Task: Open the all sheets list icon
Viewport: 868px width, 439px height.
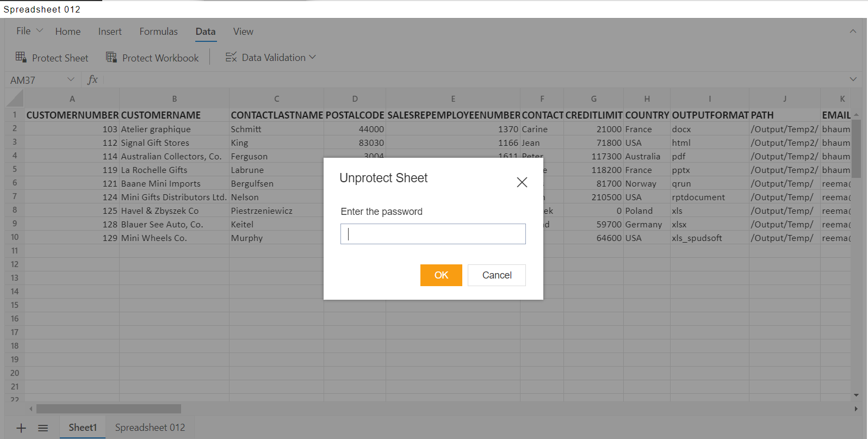Action: click(x=43, y=428)
